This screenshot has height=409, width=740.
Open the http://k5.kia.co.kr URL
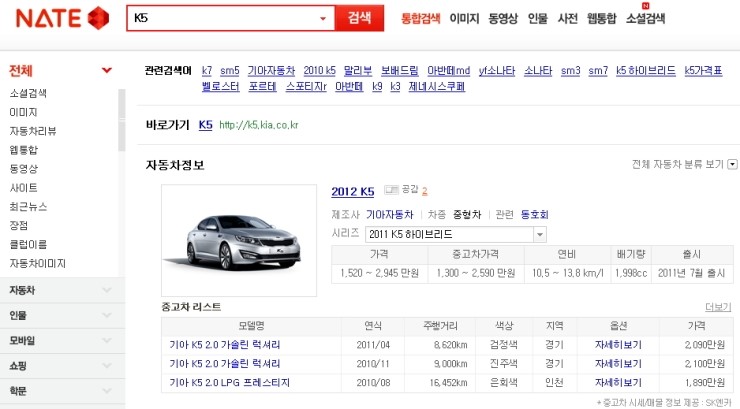tap(259, 125)
